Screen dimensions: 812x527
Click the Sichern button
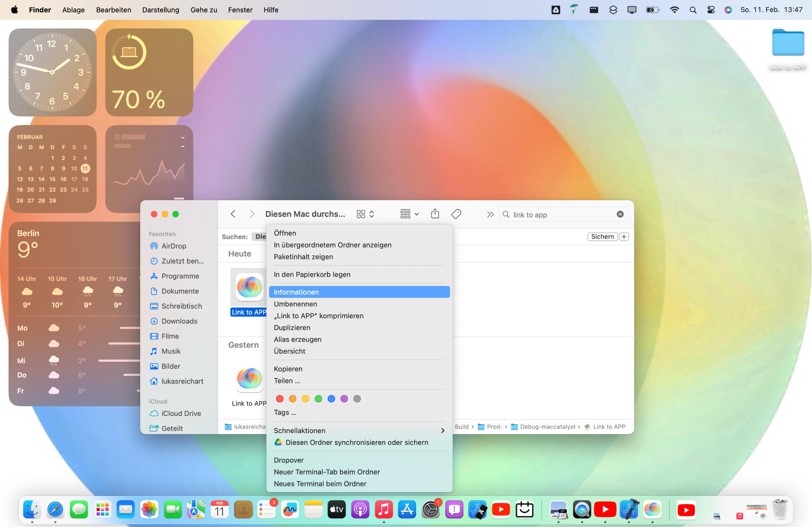[602, 237]
